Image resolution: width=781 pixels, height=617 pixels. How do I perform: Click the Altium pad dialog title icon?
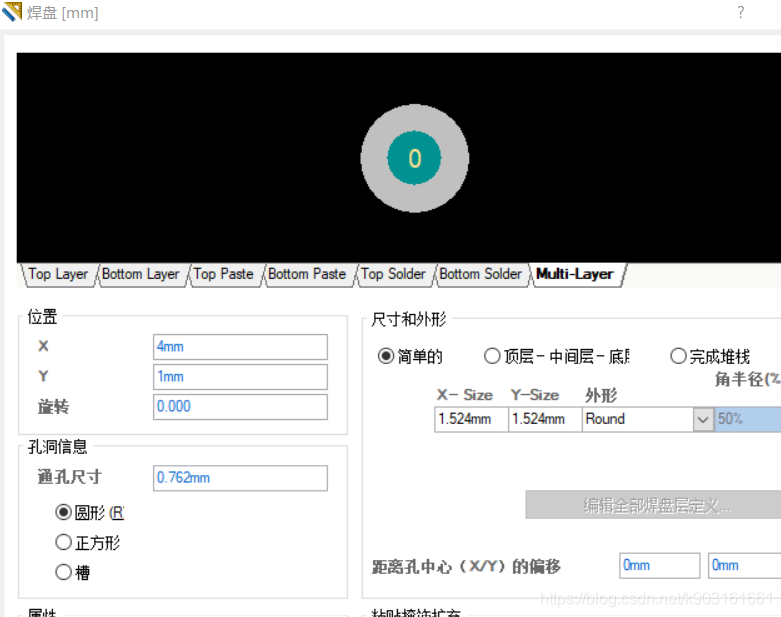point(11,12)
